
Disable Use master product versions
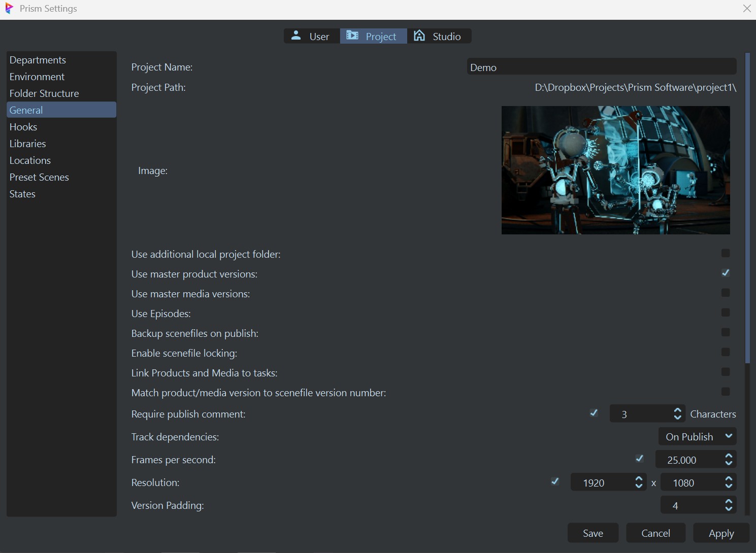725,273
